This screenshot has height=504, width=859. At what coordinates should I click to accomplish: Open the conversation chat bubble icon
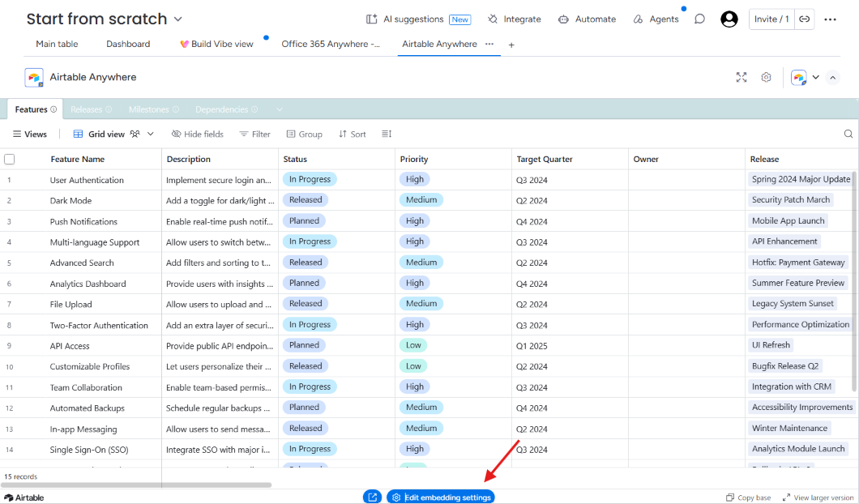[699, 19]
